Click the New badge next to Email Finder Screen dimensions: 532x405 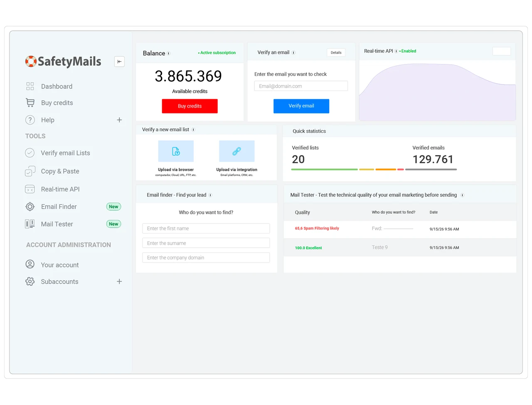click(x=113, y=206)
